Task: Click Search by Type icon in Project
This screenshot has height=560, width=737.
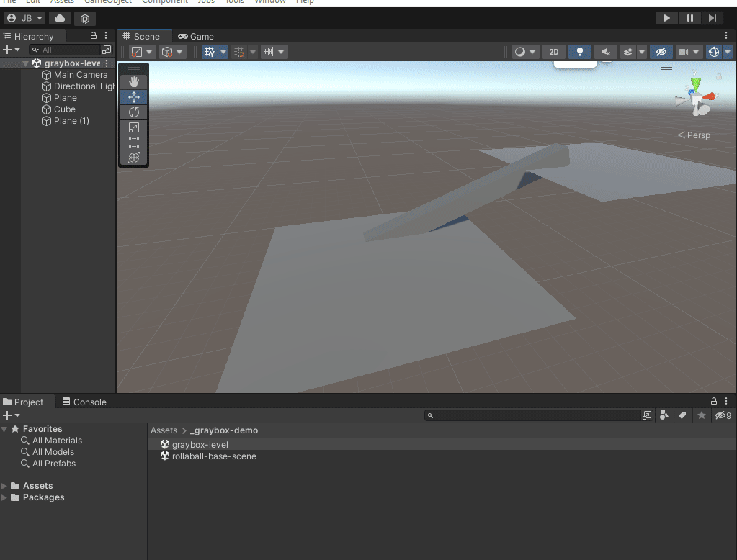Action: coord(664,415)
